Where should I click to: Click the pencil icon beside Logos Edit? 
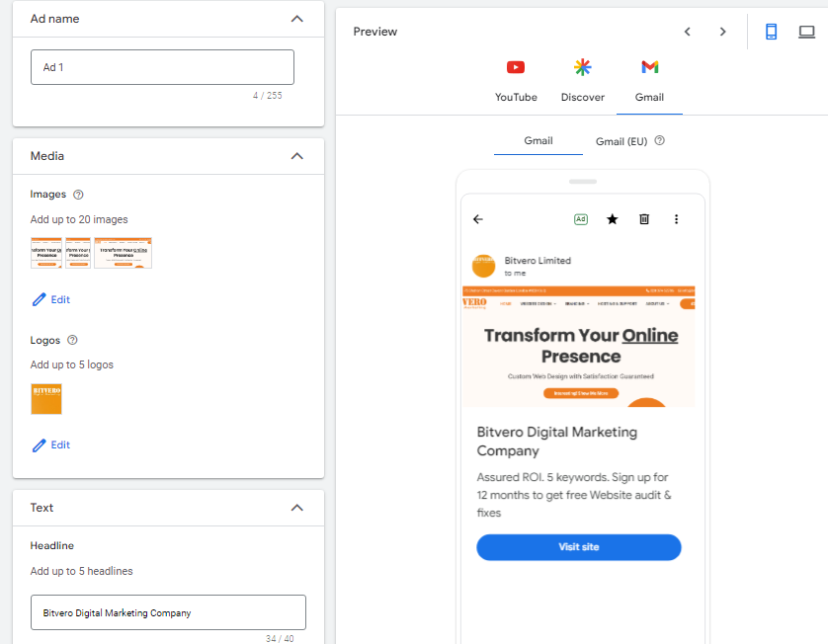coord(40,445)
